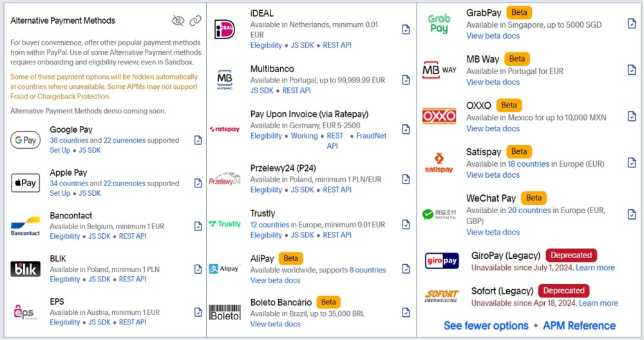Screen dimensions: 644x340
Task: Collapse list with See fewer options
Action: tap(486, 326)
